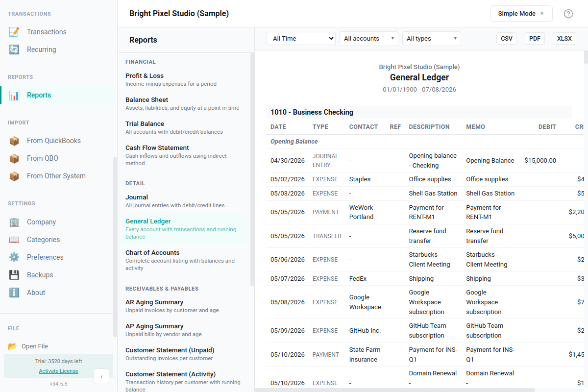Open the Profit & Loss report
This screenshot has width=588, height=392.
[x=185, y=79]
